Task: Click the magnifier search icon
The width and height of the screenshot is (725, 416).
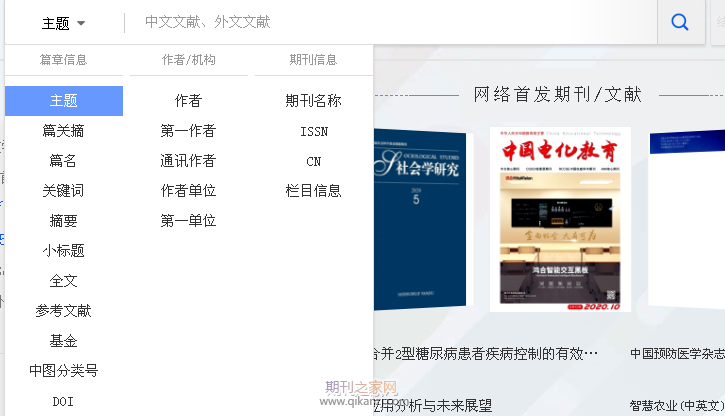Action: click(680, 22)
